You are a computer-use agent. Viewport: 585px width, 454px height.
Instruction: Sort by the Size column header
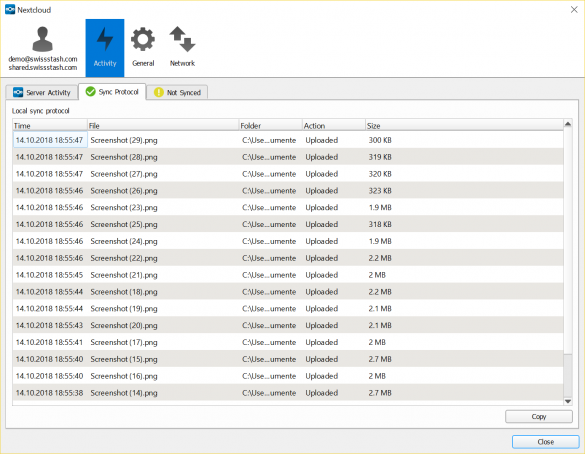[x=464, y=125]
